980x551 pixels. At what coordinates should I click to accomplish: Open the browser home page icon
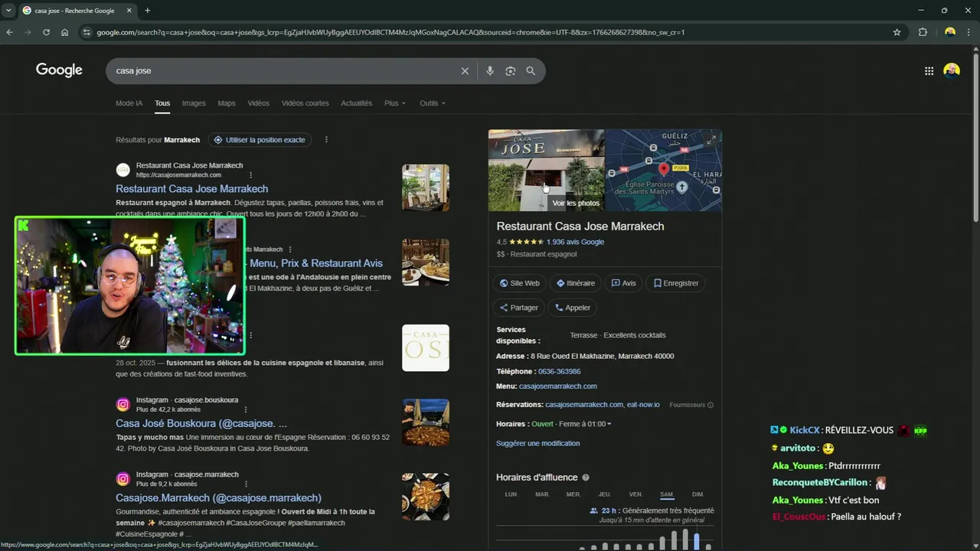(64, 32)
